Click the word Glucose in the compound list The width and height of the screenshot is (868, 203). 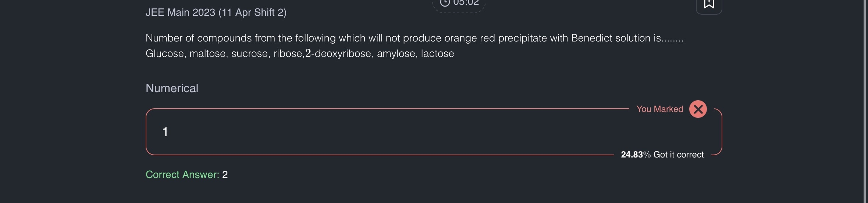pos(165,54)
